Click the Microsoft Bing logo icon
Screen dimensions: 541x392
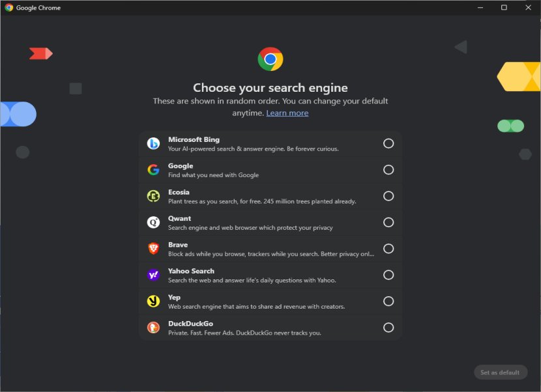(153, 143)
